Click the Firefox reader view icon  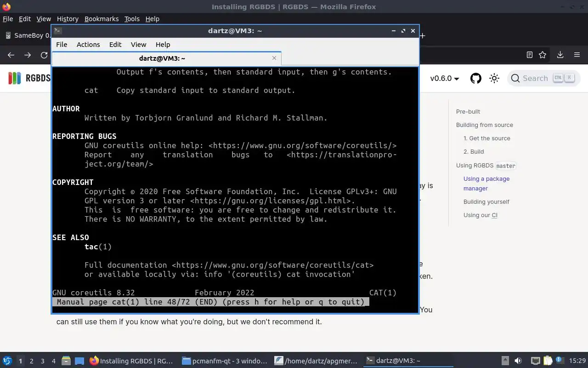(x=529, y=55)
